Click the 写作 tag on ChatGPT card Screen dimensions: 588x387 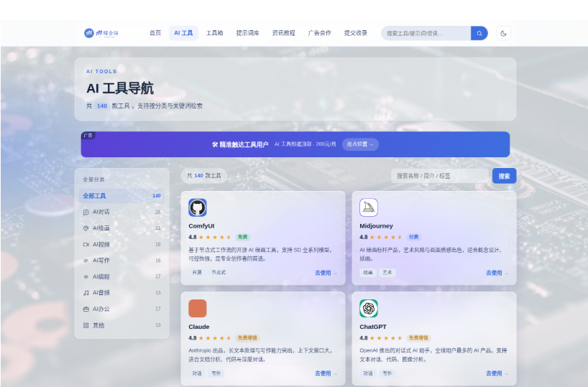(387, 373)
